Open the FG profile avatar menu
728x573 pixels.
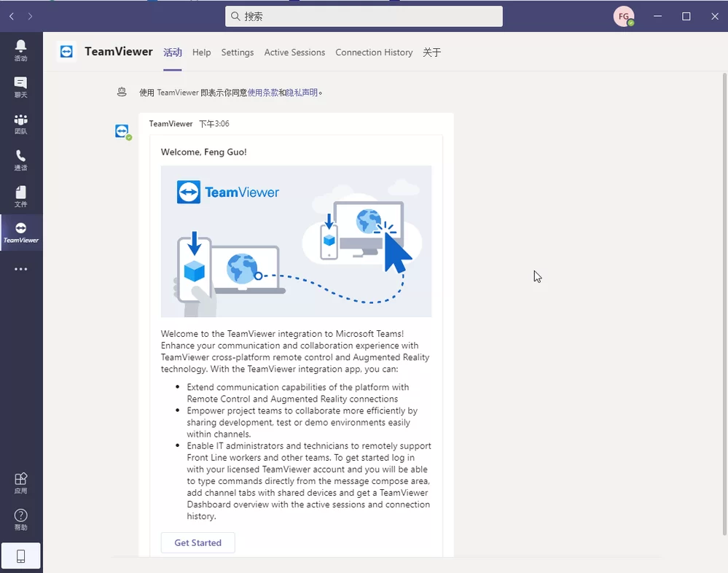tap(623, 16)
